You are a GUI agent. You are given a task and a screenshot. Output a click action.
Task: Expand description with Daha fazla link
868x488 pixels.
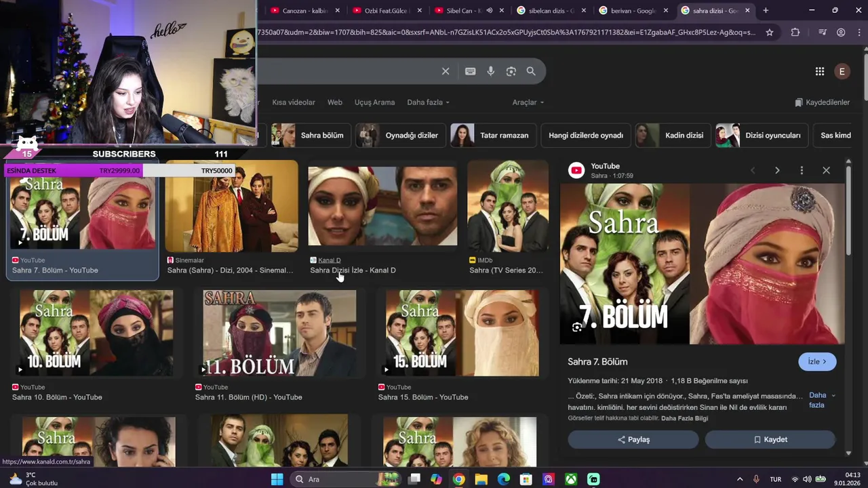click(x=821, y=400)
